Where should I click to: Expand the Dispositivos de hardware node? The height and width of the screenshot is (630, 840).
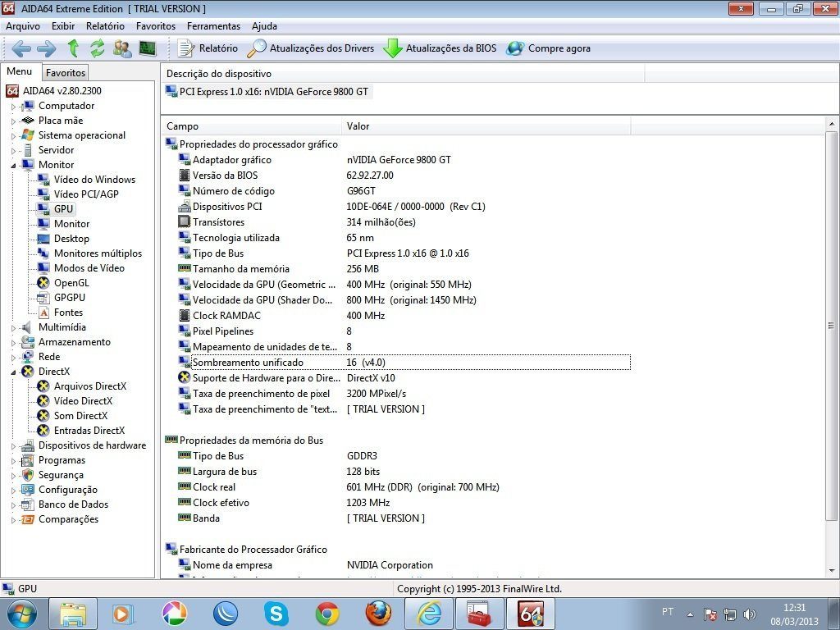pos(13,445)
